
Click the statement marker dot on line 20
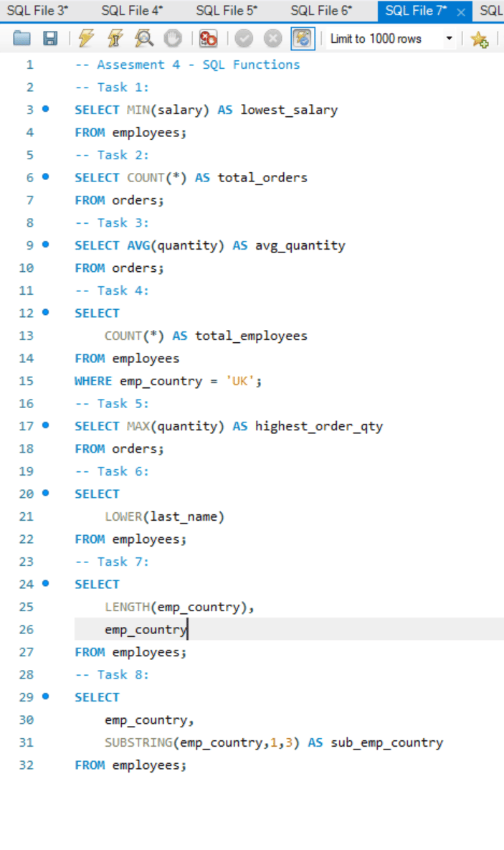coord(45,494)
